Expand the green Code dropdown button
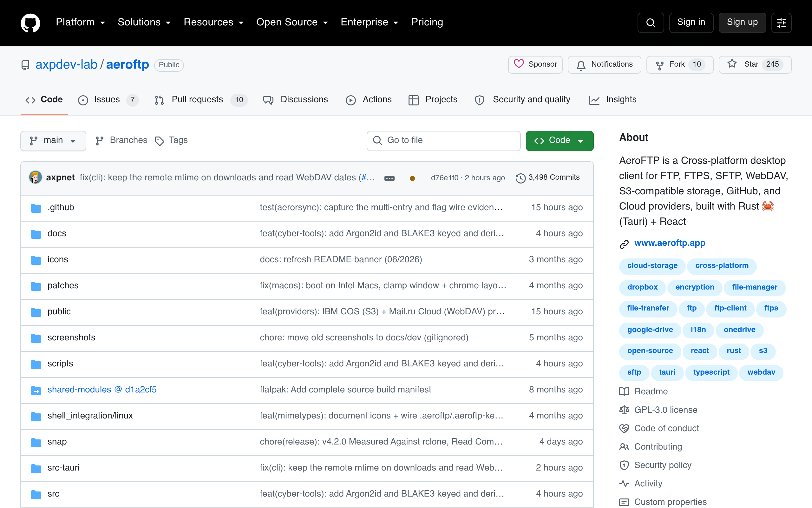 559,141
